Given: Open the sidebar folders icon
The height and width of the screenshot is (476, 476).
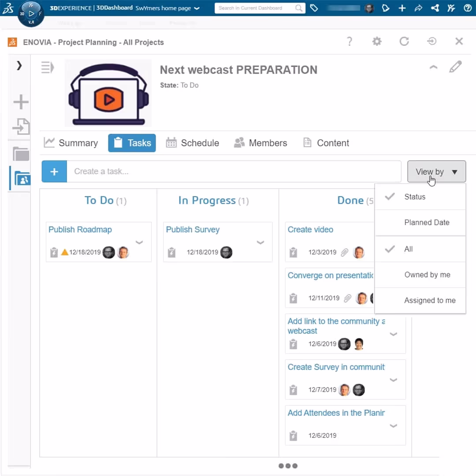Looking at the screenshot, I should 21,154.
